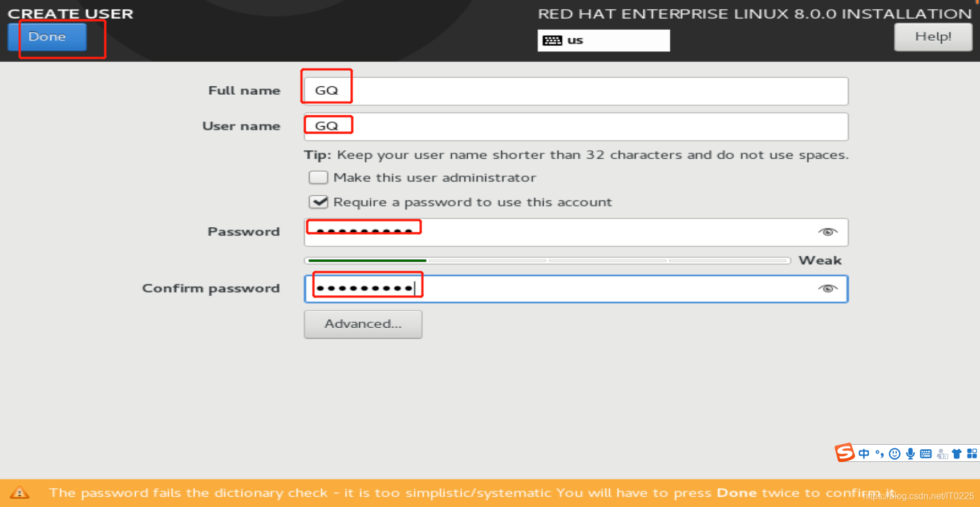This screenshot has height=507, width=980.
Task: Reveal Confirm password using its eye icon
Action: [x=828, y=288]
